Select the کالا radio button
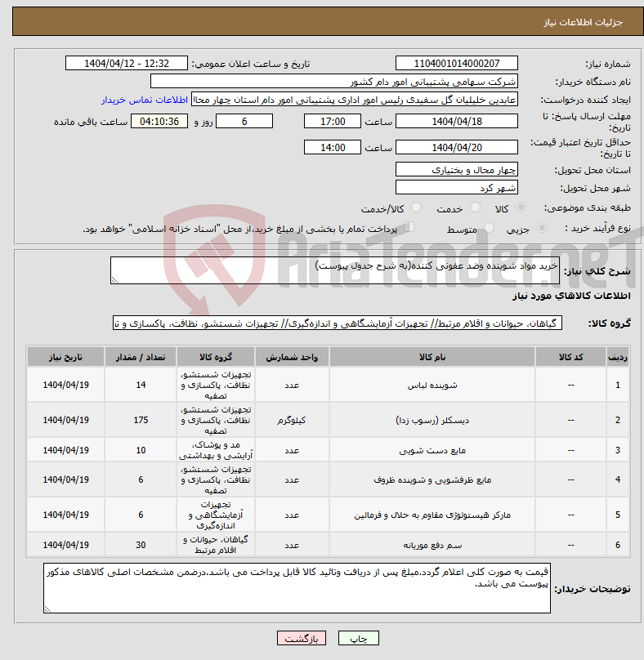Image resolution: width=644 pixels, height=660 pixels. [521, 207]
